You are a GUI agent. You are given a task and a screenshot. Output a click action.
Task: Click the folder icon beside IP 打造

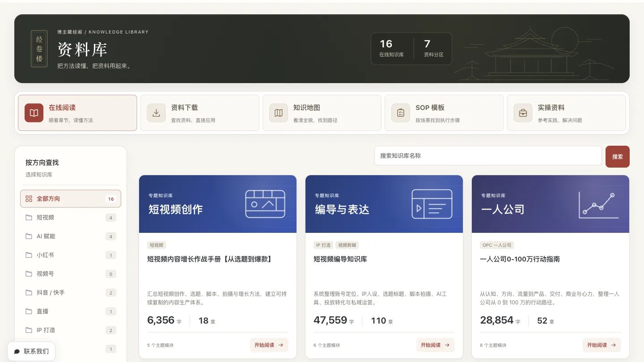[x=29, y=330]
